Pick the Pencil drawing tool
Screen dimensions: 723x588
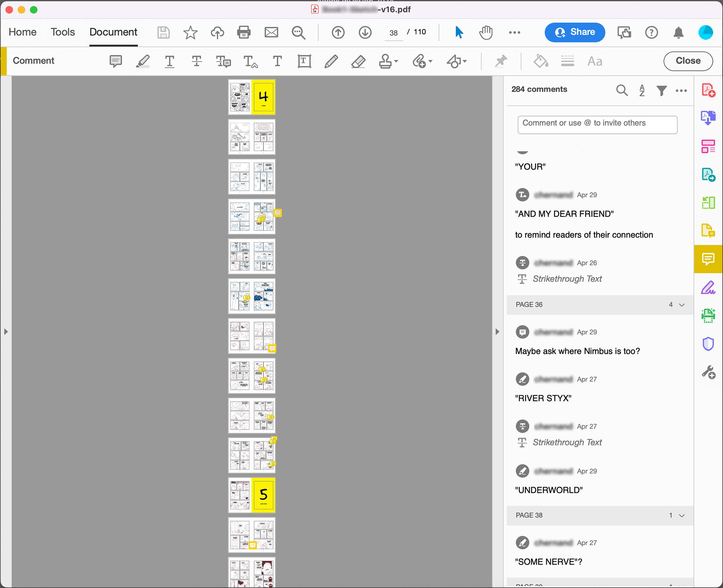coord(331,61)
